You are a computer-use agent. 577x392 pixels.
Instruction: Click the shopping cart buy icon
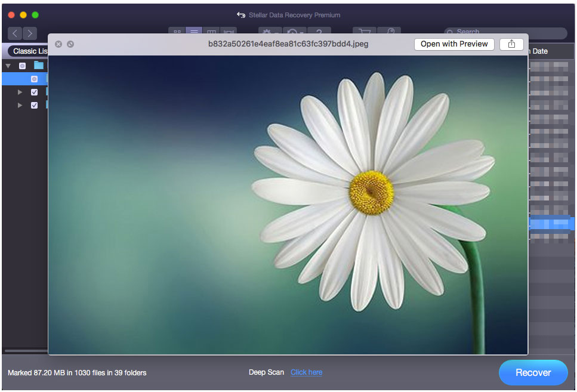tap(365, 31)
